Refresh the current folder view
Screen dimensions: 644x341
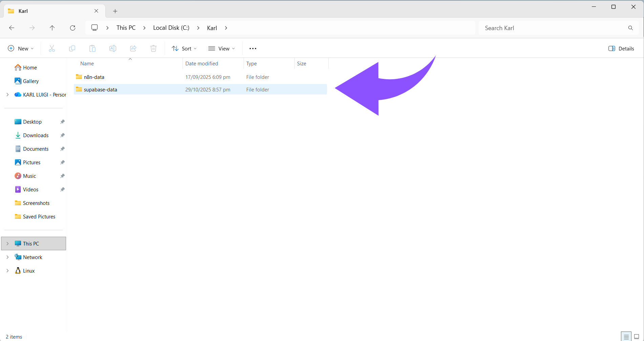(x=72, y=28)
